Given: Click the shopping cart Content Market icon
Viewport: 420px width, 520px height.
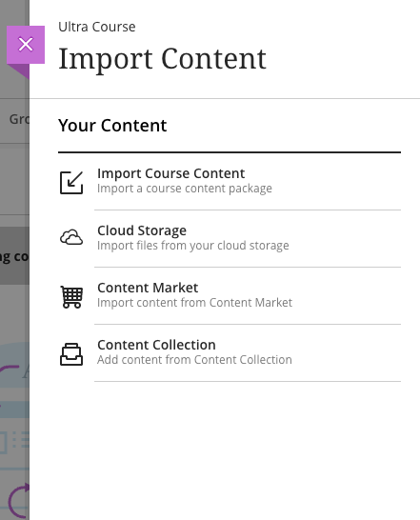Looking at the screenshot, I should [71, 297].
